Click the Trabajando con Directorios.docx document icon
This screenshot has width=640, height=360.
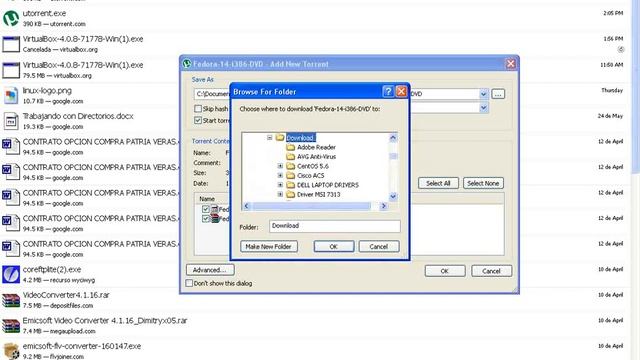click(11, 121)
